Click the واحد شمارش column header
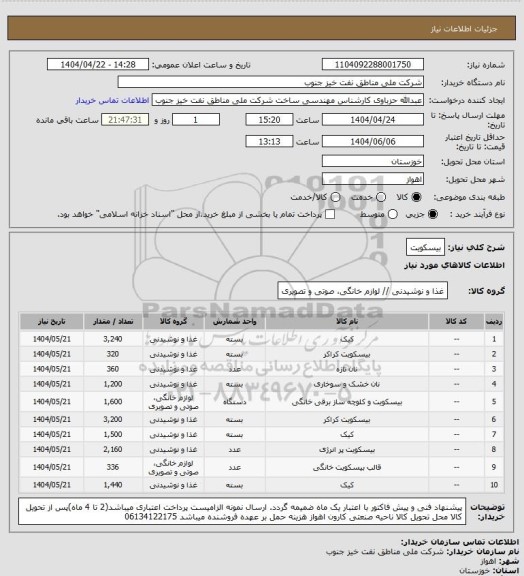 [x=234, y=321]
